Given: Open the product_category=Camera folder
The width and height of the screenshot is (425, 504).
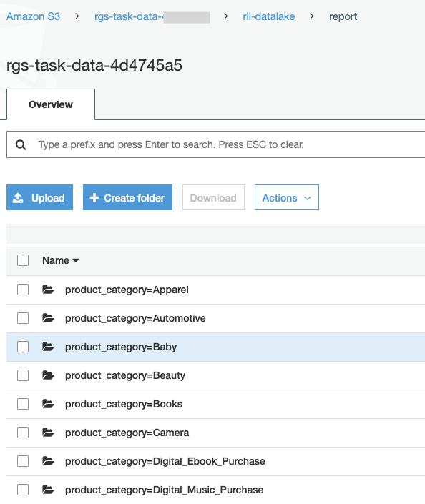Looking at the screenshot, I should [x=127, y=433].
